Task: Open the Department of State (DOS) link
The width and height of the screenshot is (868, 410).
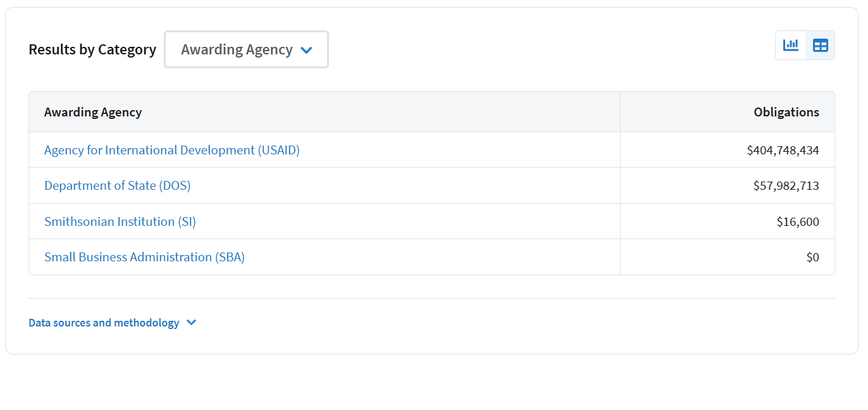Action: (x=117, y=185)
